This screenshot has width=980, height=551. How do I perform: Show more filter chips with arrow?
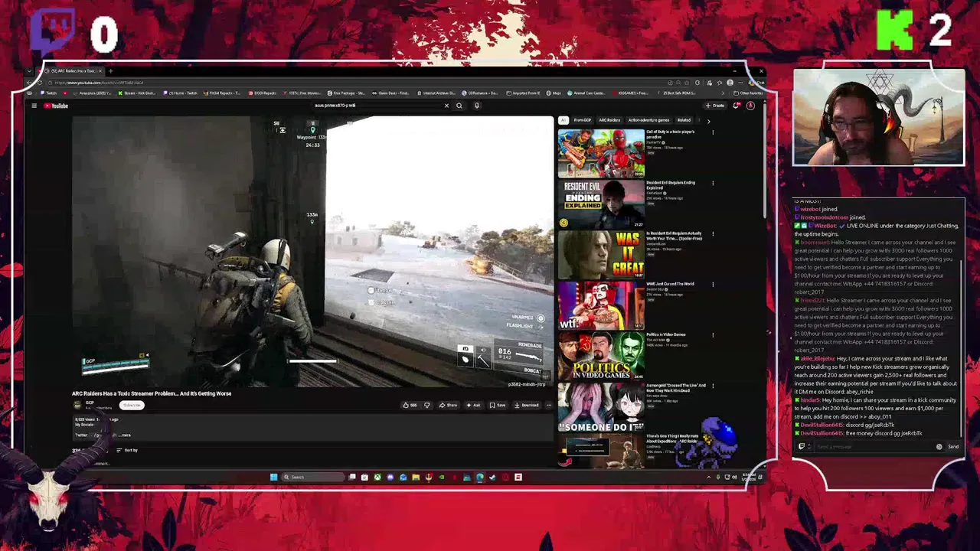tap(708, 120)
